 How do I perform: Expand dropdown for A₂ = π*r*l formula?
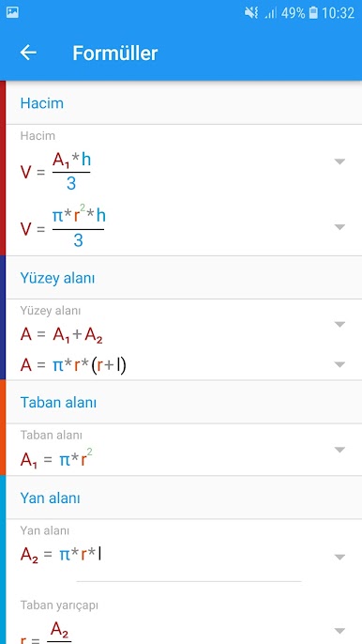[x=339, y=557]
